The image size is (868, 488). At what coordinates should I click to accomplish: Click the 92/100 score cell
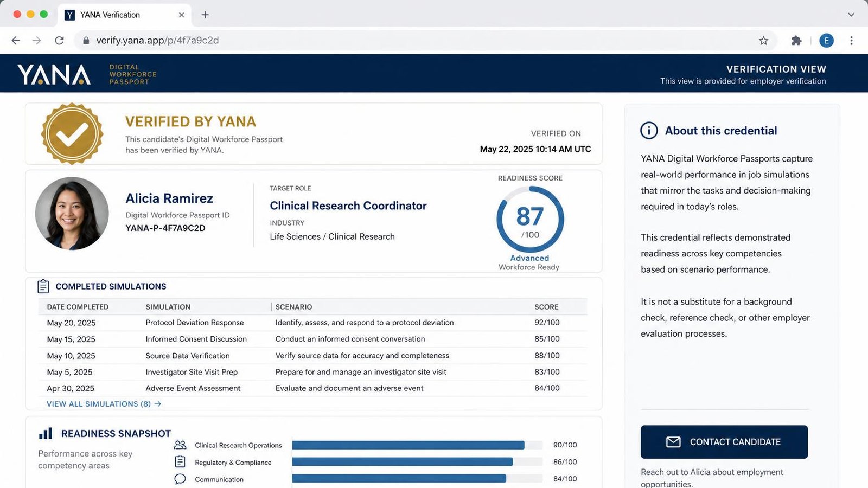[x=547, y=323]
